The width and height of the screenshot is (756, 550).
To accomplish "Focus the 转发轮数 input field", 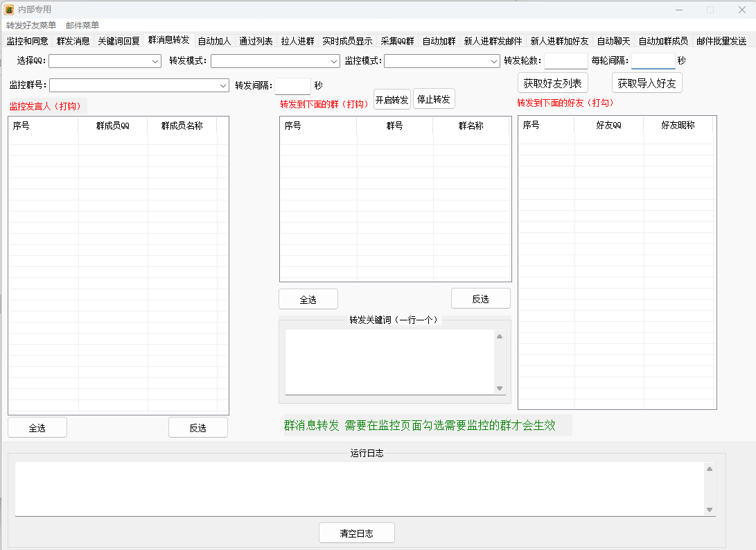I will [565, 61].
